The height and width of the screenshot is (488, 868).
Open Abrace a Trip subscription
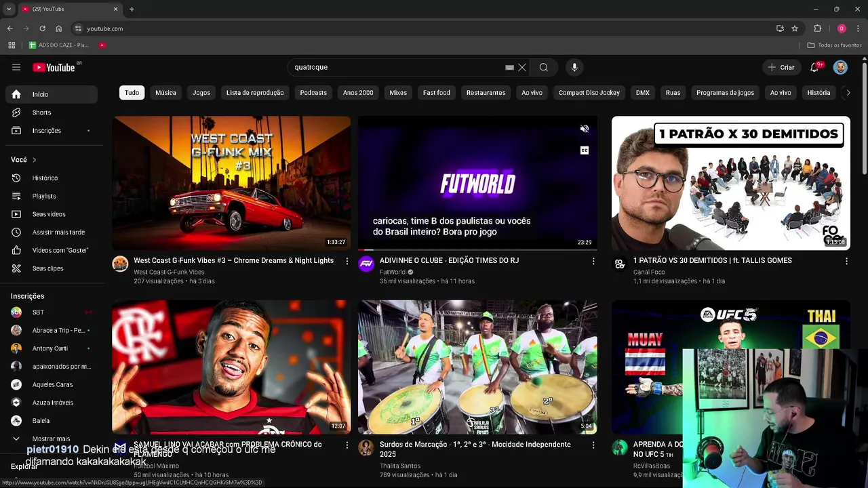click(52, 330)
